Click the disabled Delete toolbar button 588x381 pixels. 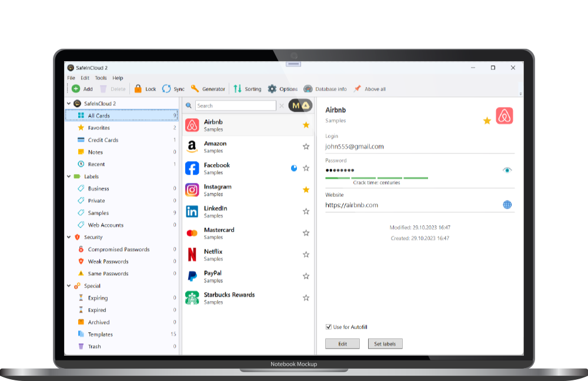112,89
